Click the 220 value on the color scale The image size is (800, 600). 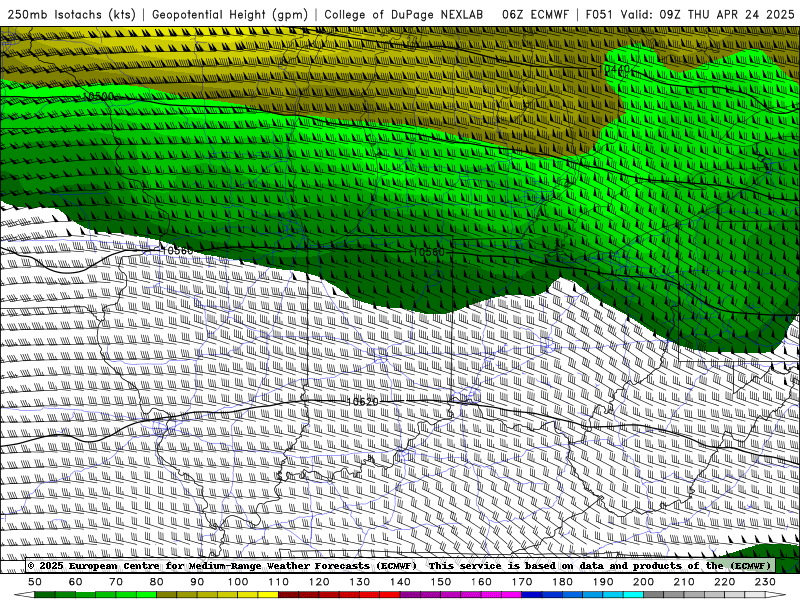coord(724,582)
